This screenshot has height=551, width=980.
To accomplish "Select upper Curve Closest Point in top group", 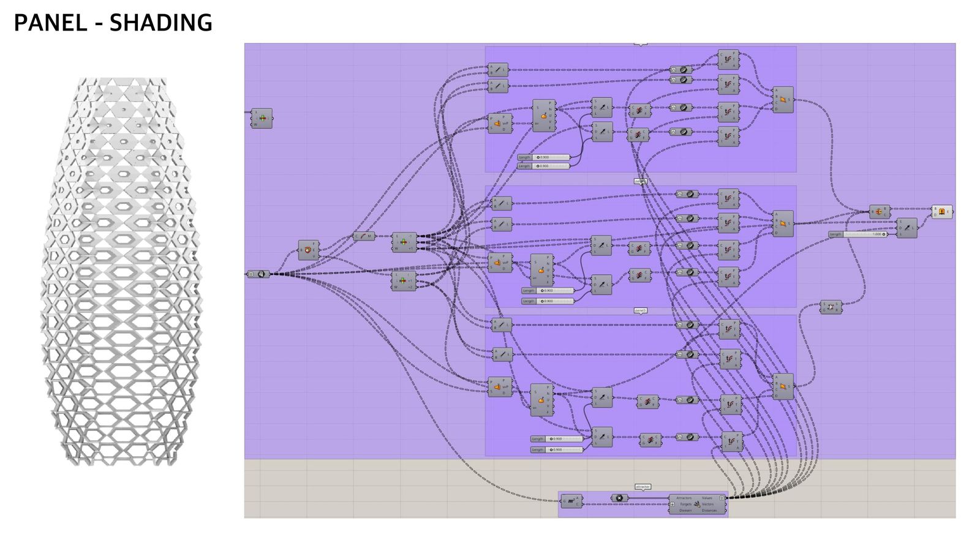I will click(x=639, y=111).
